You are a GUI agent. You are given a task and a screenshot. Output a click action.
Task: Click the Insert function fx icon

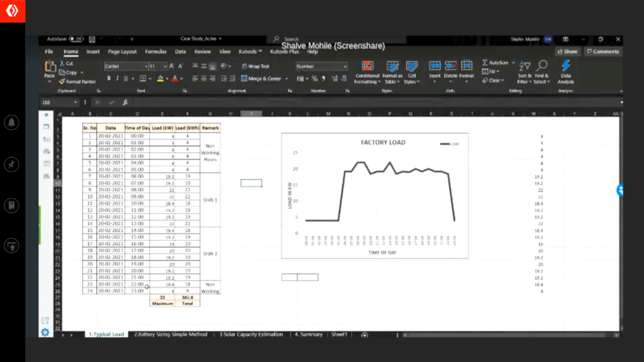point(125,102)
